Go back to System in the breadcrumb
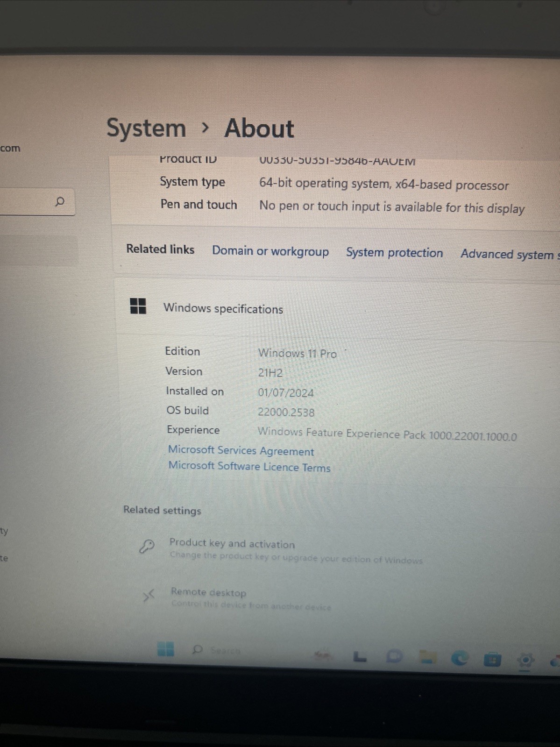The width and height of the screenshot is (560, 747). click(146, 128)
